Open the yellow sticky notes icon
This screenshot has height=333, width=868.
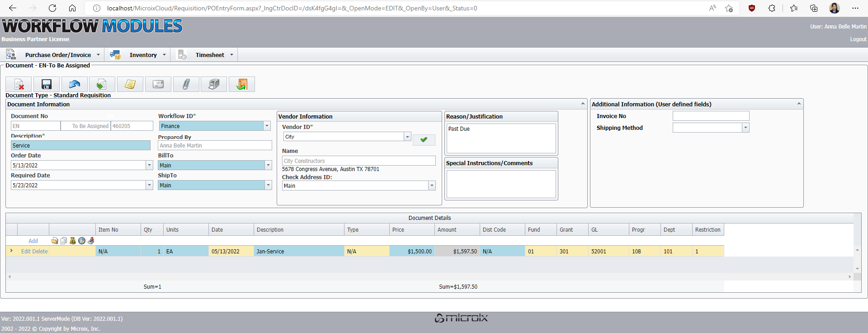[130, 84]
